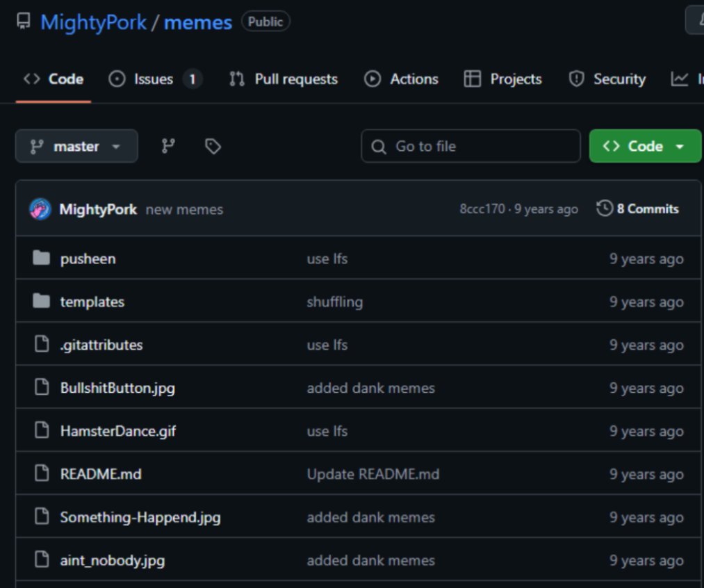Open README.md file
This screenshot has height=588, width=704.
(101, 474)
